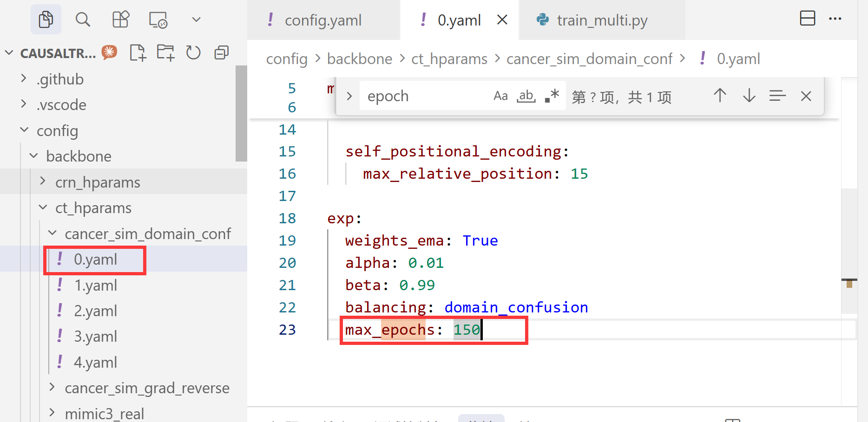Collapse all folders in explorer
The width and height of the screenshot is (868, 422).
pos(221,52)
